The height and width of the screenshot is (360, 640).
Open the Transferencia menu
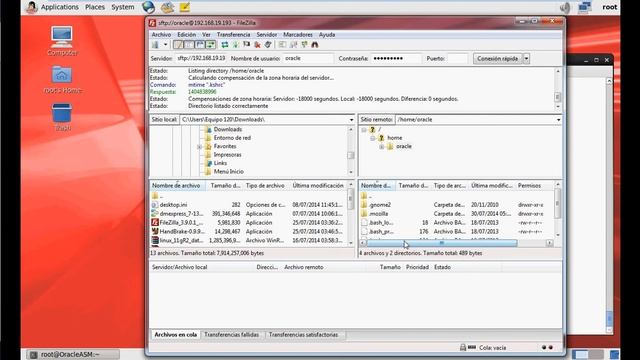(x=233, y=35)
